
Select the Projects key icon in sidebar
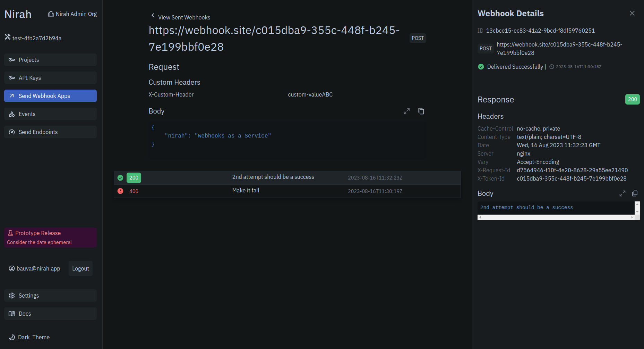[x=11, y=59]
